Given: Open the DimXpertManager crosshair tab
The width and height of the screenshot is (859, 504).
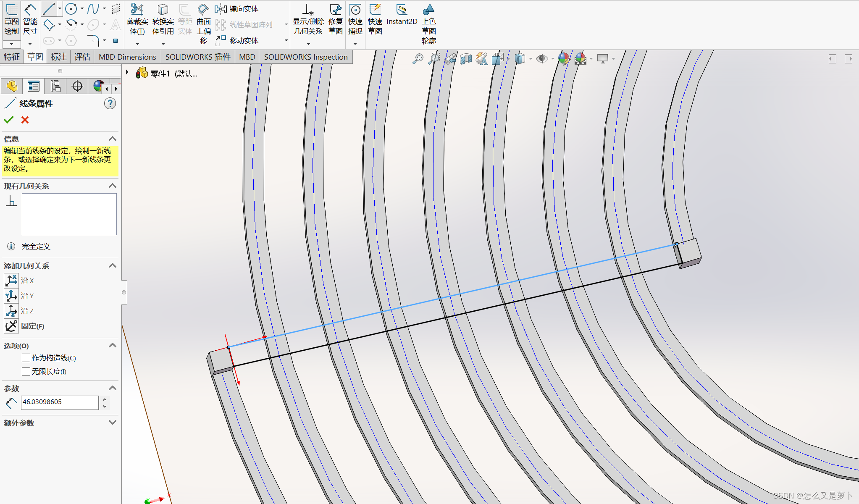Looking at the screenshot, I should click(77, 86).
